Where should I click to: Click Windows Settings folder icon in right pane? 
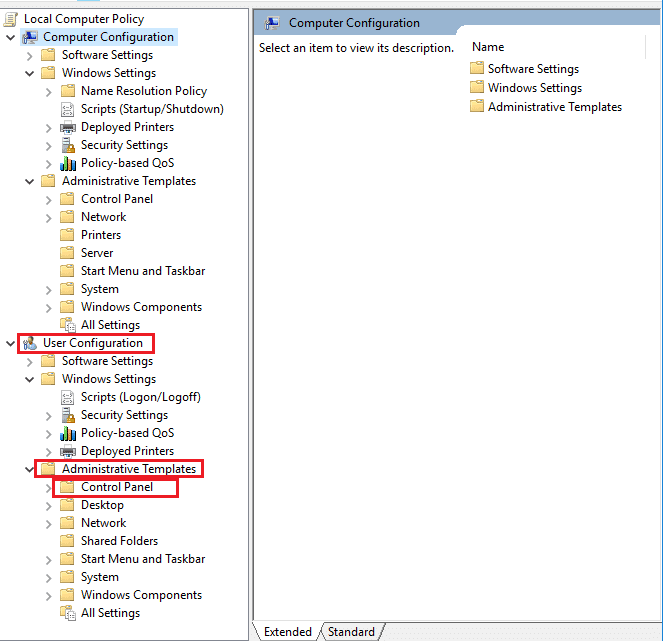pos(477,87)
